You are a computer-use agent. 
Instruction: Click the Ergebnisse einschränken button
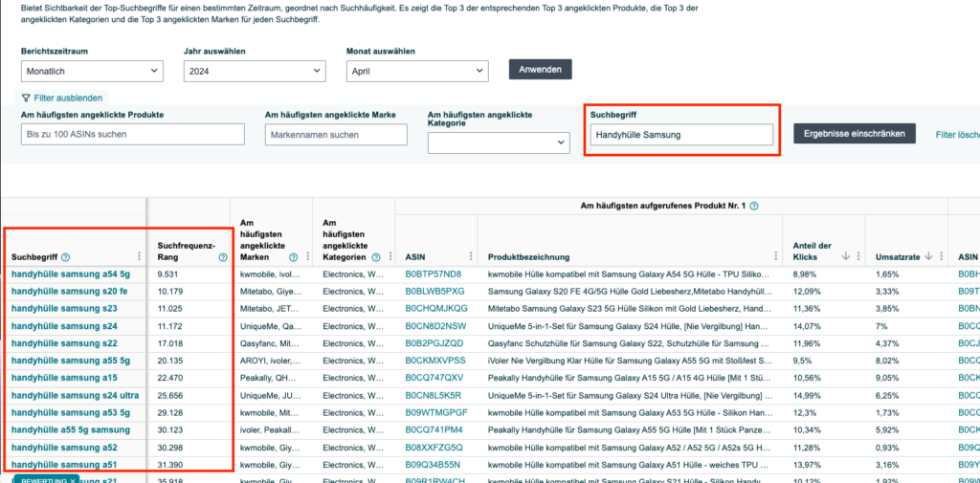click(855, 133)
